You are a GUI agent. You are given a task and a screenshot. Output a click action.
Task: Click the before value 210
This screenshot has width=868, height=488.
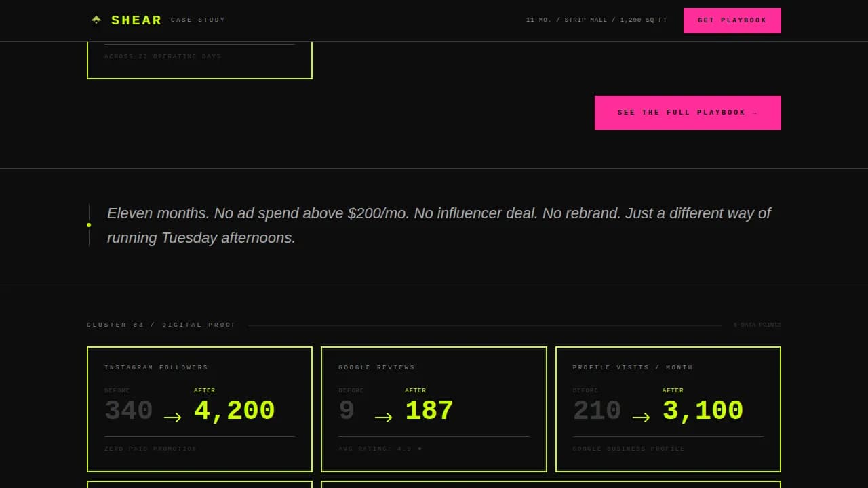[x=597, y=411]
